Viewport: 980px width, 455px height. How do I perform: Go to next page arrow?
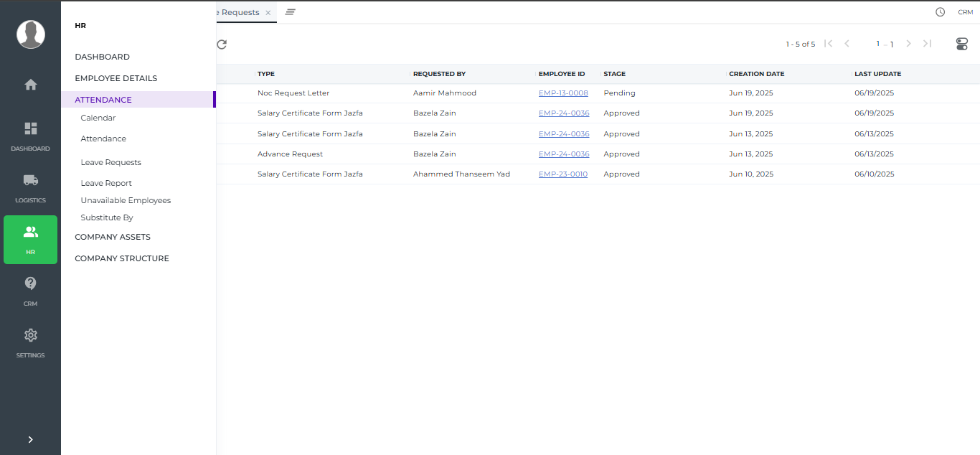[x=909, y=44]
